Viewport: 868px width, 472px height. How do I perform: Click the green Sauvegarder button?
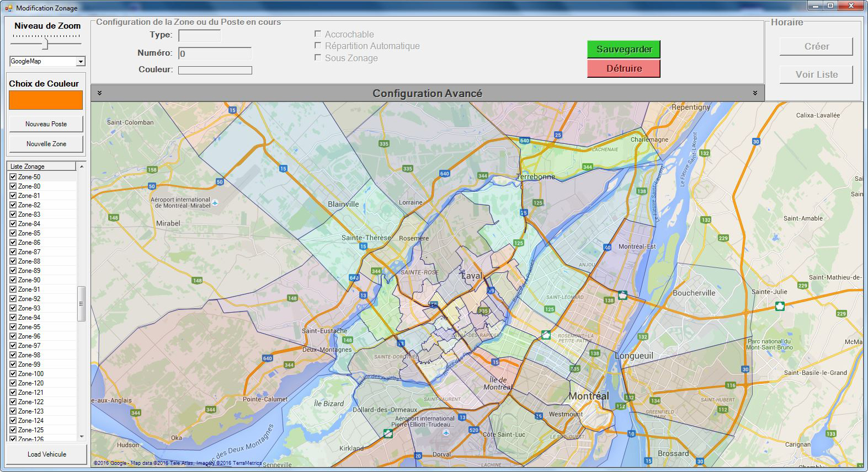[x=624, y=49]
